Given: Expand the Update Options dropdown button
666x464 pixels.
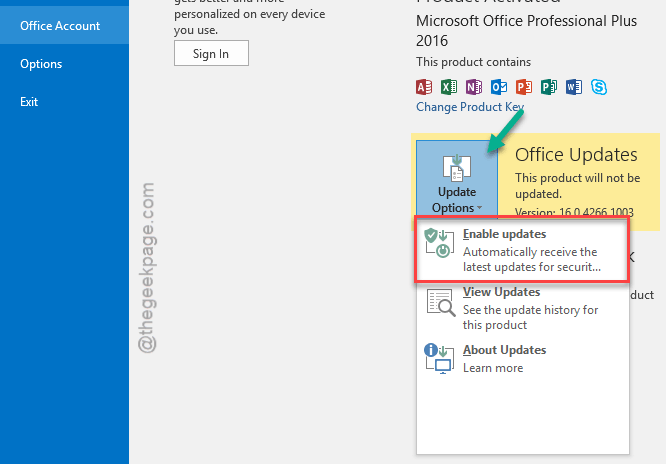Looking at the screenshot, I should pos(457,178).
